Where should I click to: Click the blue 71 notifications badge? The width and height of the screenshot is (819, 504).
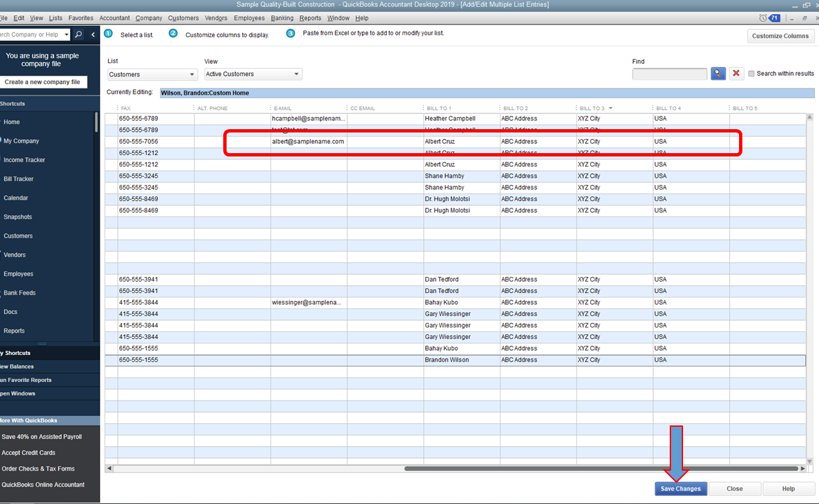point(774,18)
